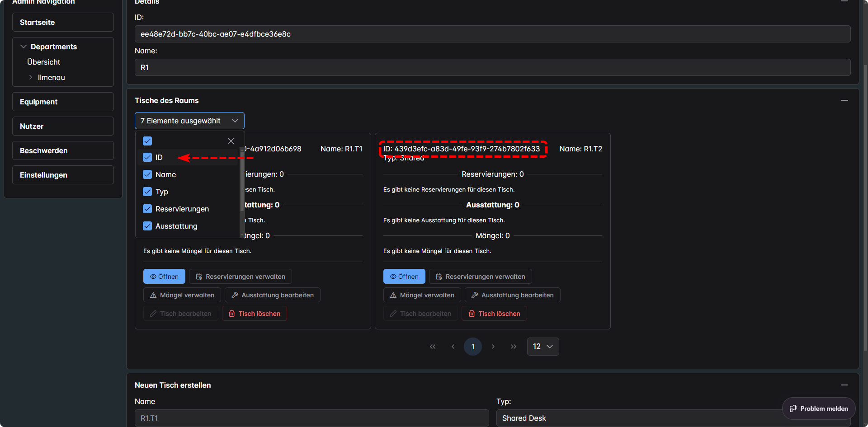This screenshot has height=427, width=868.
Task: Open the '7 Elemente ausgewählt' multiselect dropdown
Action: coord(189,121)
